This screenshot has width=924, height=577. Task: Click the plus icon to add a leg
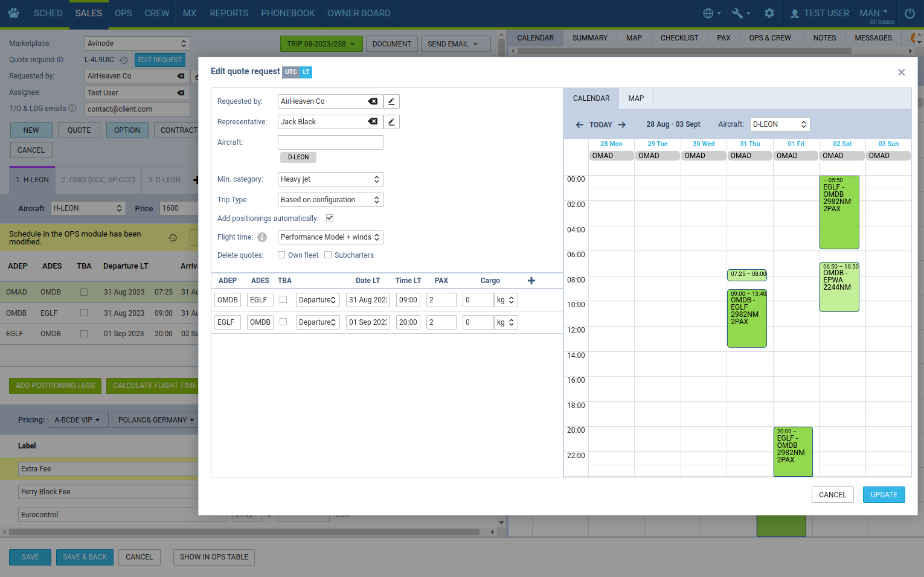point(531,281)
